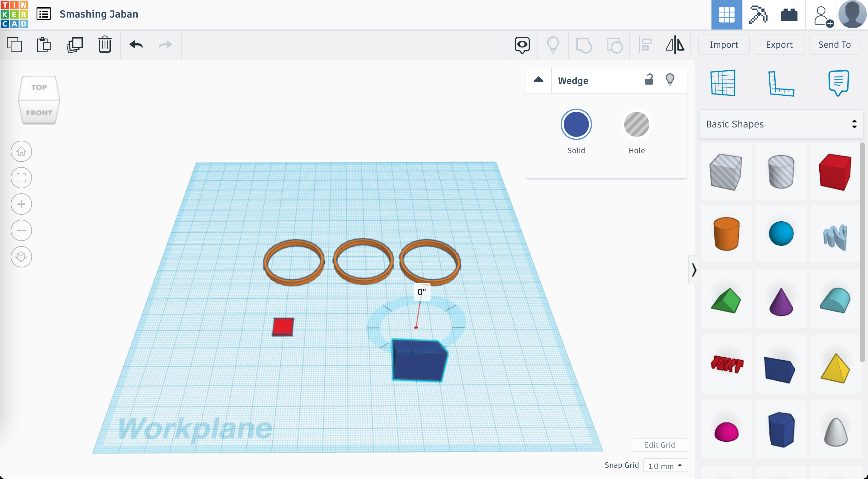The height and width of the screenshot is (479, 868).
Task: Select the workplane view toggle icon
Action: tap(723, 83)
